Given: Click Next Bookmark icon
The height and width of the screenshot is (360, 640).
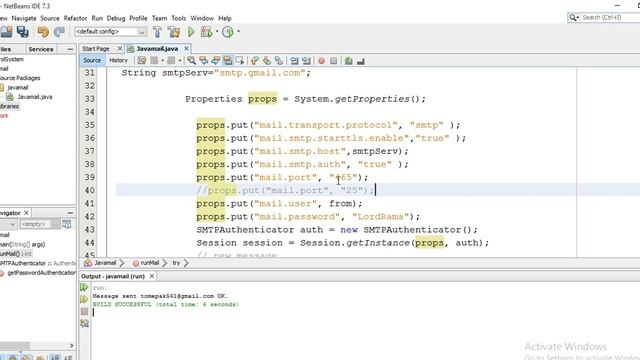Looking at the screenshot, I should (267, 61).
